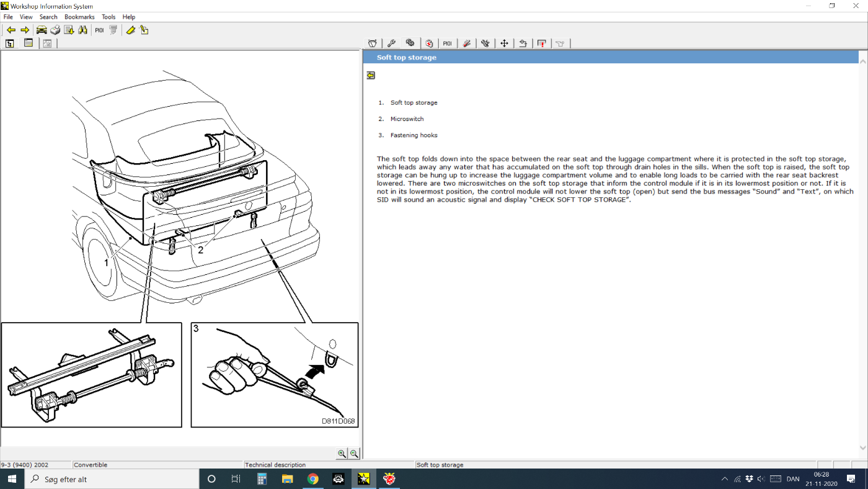Screen dimensions: 868x489
Task: Open the volume control in system tray
Action: pyautogui.click(x=761, y=479)
